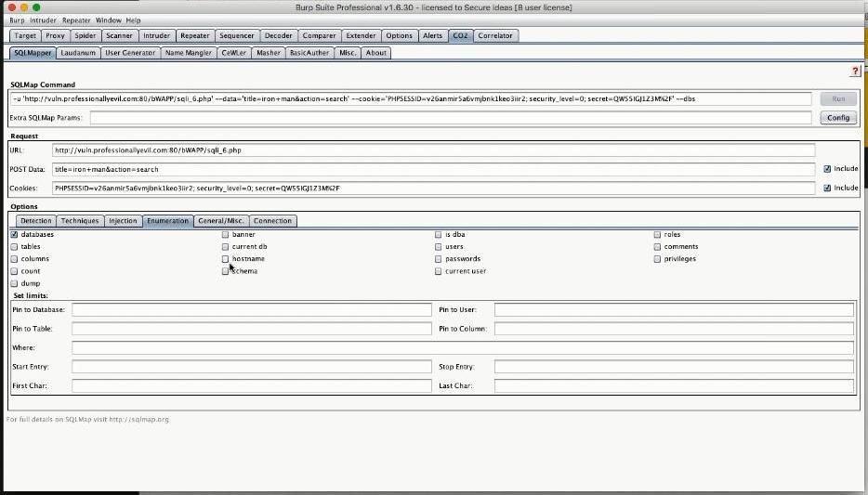868x495 pixels.
Task: Open the Repeater menu
Action: [76, 20]
